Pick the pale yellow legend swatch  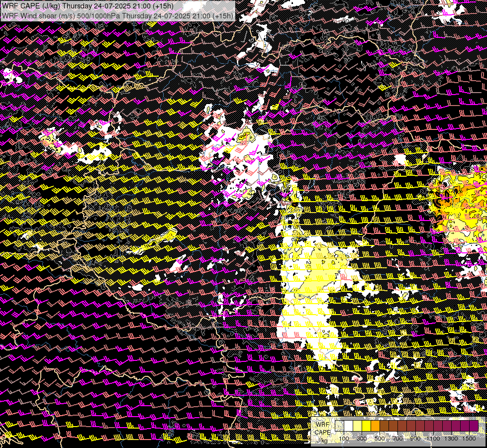click(358, 426)
